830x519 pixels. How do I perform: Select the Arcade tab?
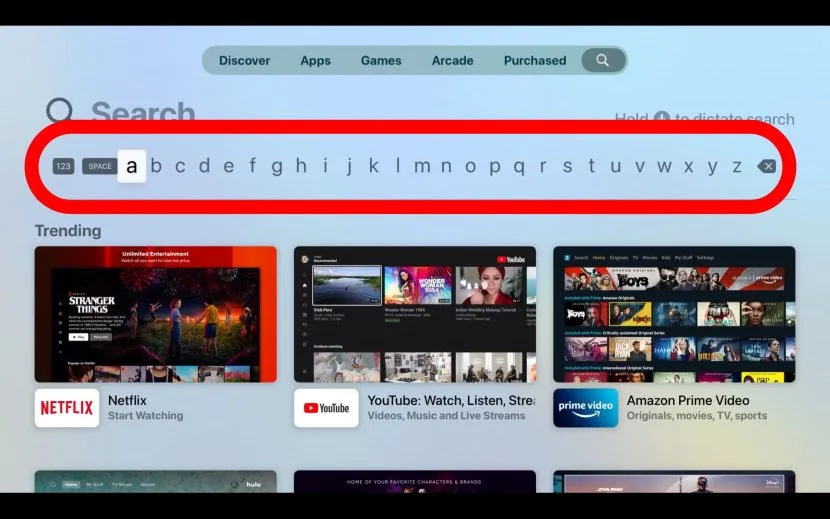click(x=452, y=60)
